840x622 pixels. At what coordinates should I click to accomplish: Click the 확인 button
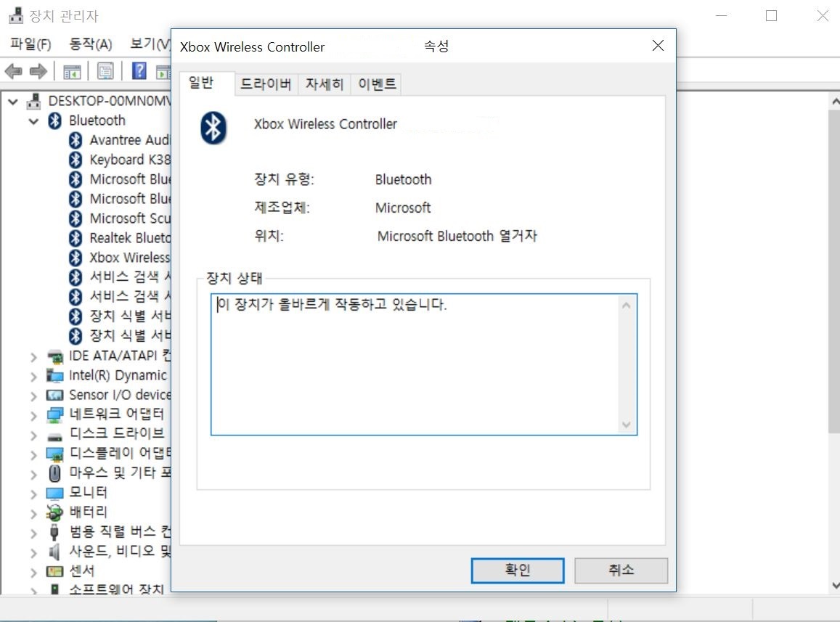[x=518, y=570]
